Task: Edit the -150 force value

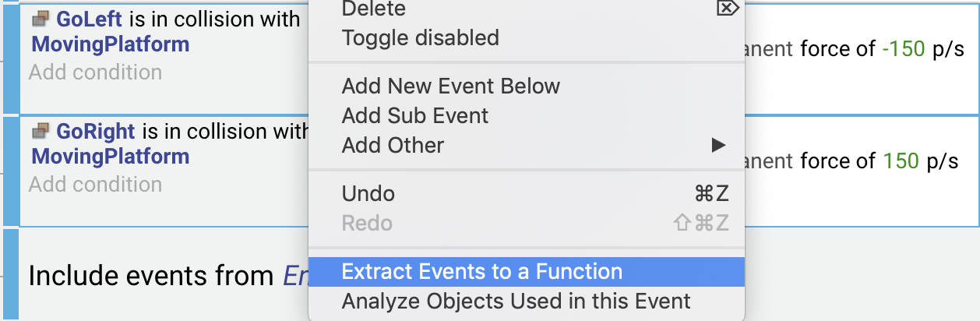Action: [903, 49]
